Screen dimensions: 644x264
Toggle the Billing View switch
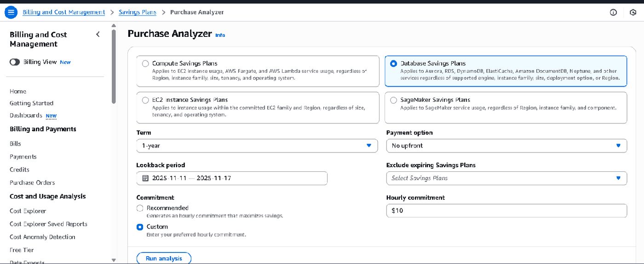pos(15,62)
